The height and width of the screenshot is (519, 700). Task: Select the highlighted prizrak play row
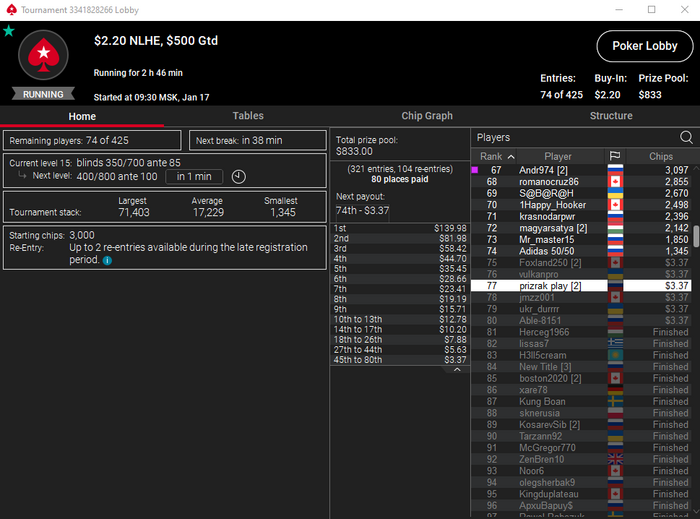pyautogui.click(x=581, y=286)
